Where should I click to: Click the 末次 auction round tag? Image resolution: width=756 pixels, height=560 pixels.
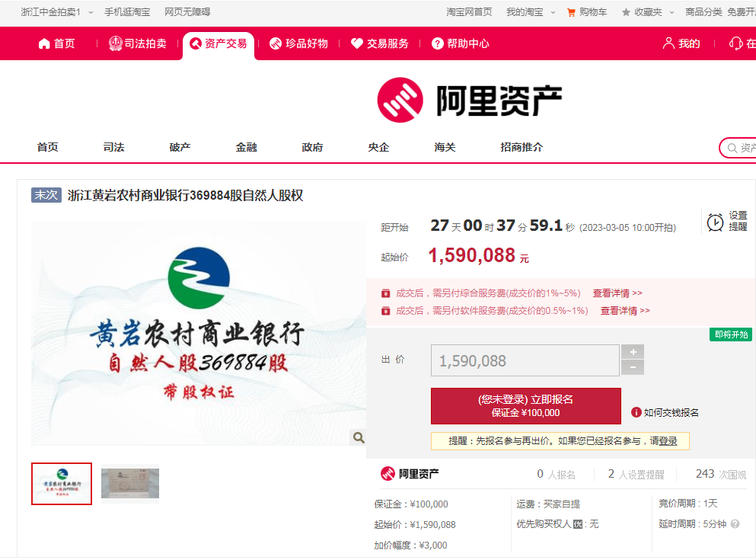pyautogui.click(x=46, y=195)
